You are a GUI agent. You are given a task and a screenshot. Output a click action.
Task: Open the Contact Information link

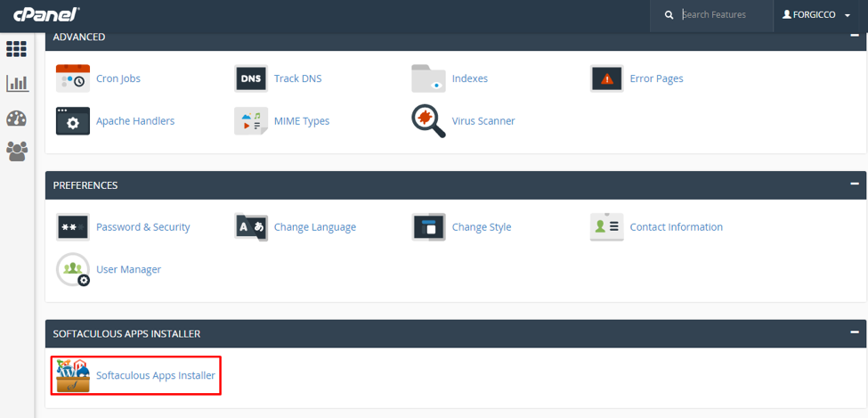[x=677, y=226]
